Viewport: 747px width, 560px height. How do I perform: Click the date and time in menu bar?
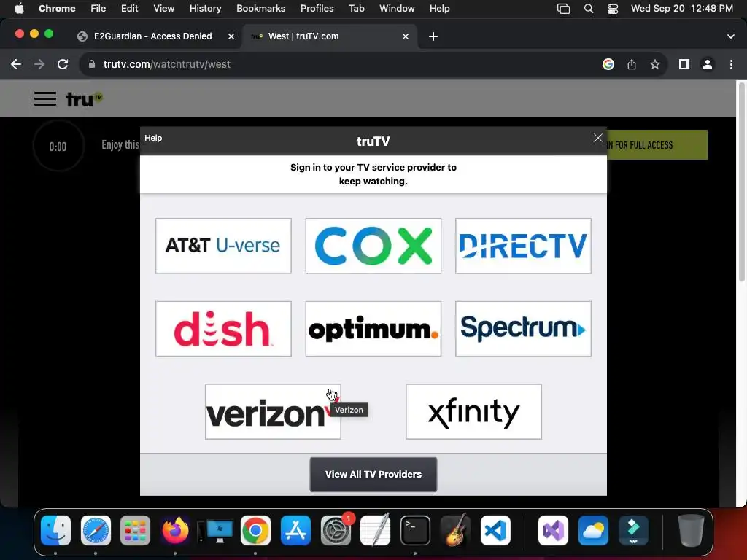tap(682, 9)
